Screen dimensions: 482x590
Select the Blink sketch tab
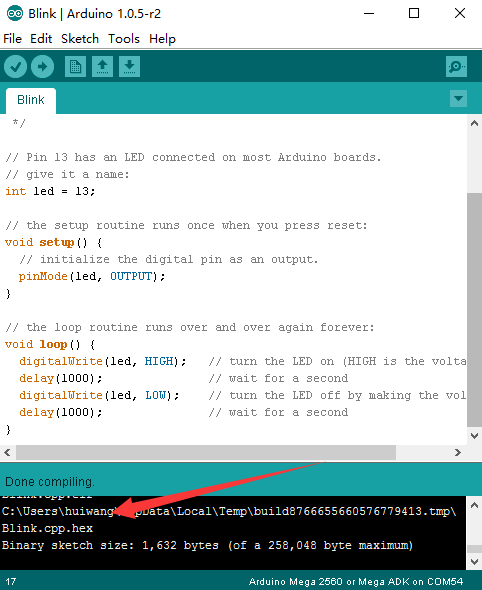coord(31,100)
